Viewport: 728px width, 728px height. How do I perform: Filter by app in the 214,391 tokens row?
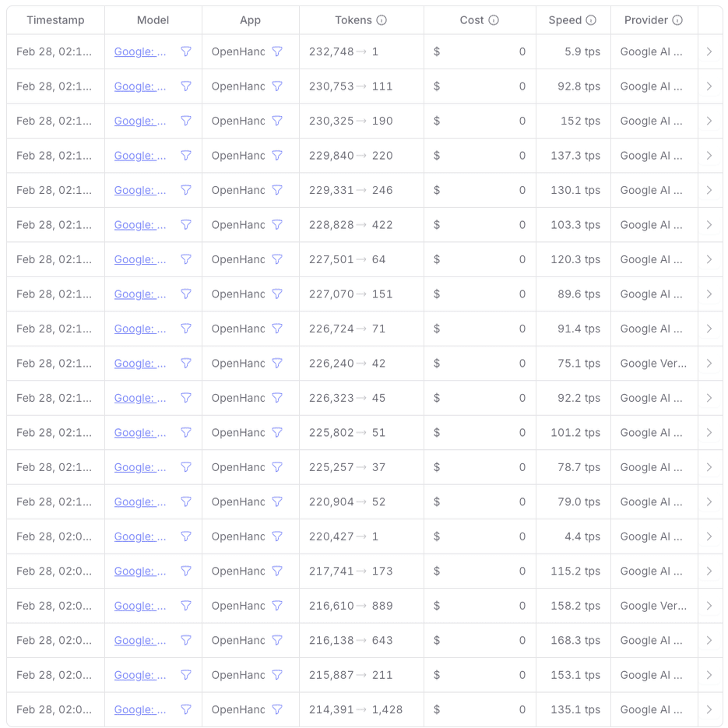click(277, 709)
